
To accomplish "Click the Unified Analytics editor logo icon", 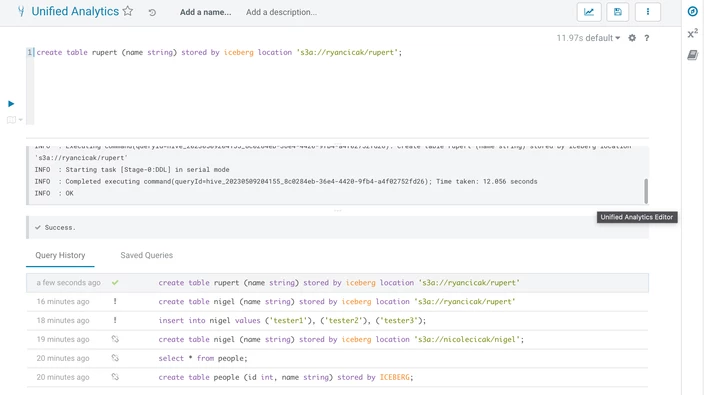I will click(x=21, y=11).
